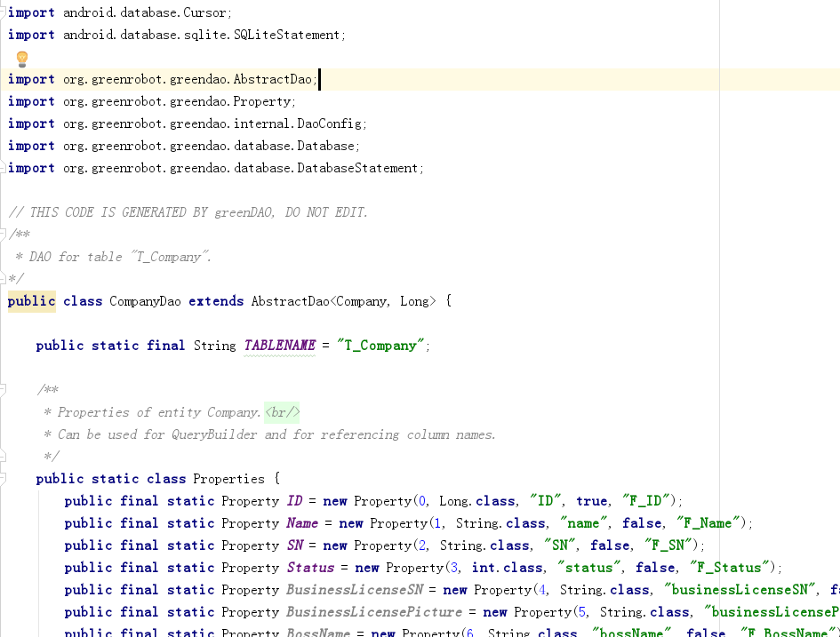Click 'Database' at the end of greendao.database.Database import
This screenshot has height=637, width=840.
tap(325, 146)
